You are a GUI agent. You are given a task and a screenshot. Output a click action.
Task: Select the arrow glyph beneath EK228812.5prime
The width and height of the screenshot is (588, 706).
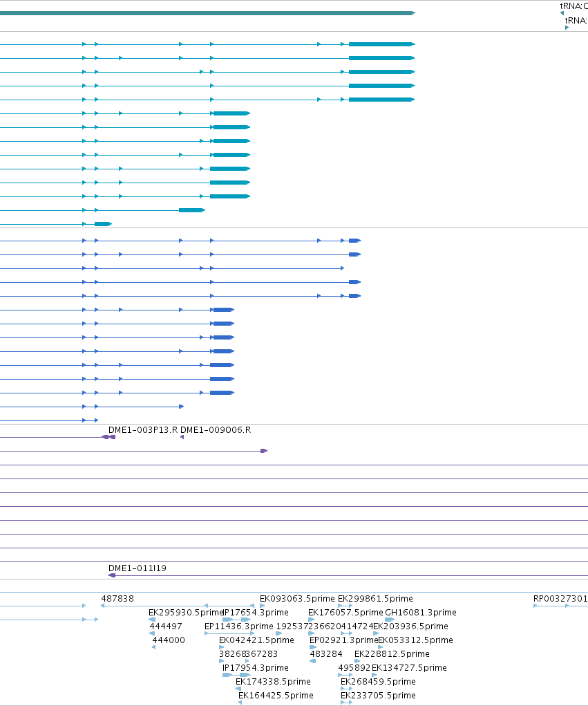click(x=357, y=661)
